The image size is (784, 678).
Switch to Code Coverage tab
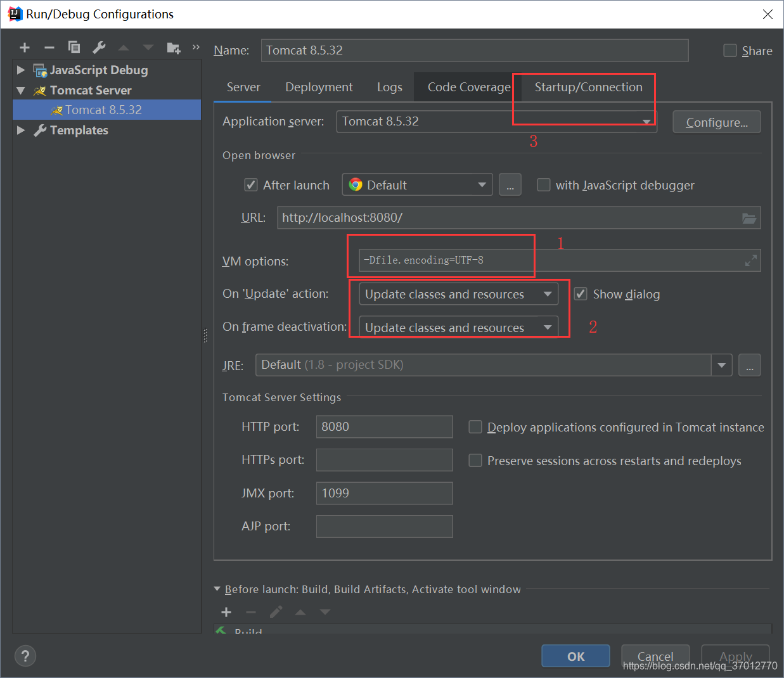click(x=469, y=87)
